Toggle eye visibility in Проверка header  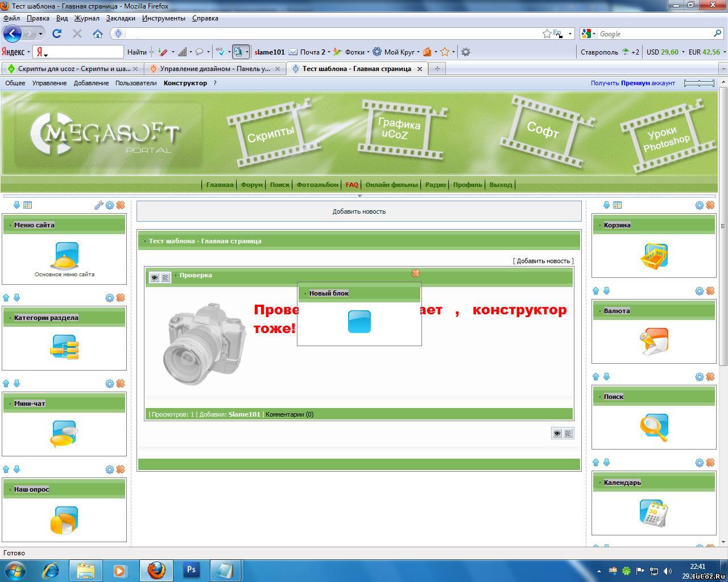pos(154,277)
